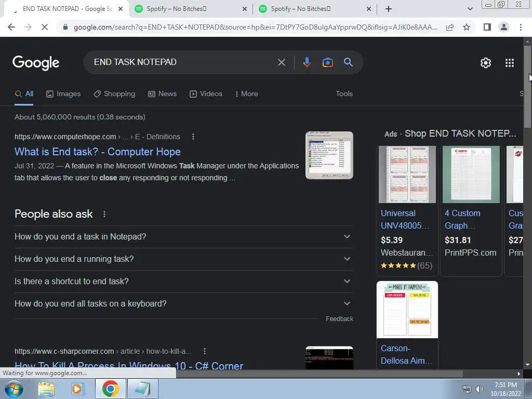This screenshot has width=532, height=399.
Task: Click in the END TASK NOTEPAD search field
Action: [183, 62]
